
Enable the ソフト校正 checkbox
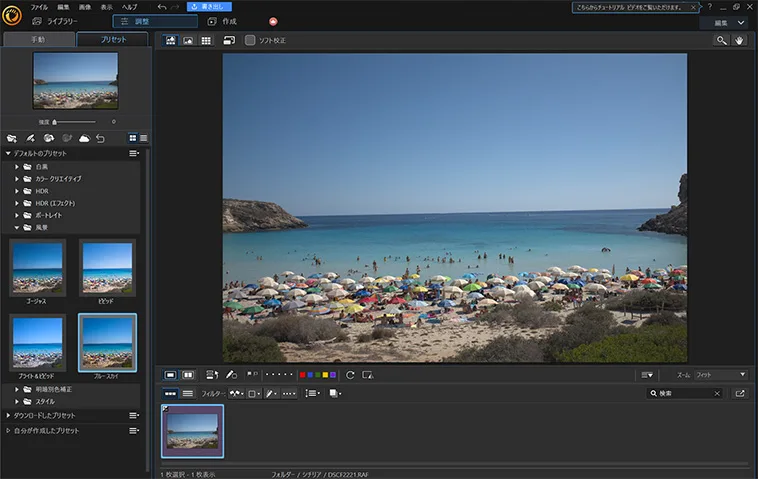click(x=250, y=40)
